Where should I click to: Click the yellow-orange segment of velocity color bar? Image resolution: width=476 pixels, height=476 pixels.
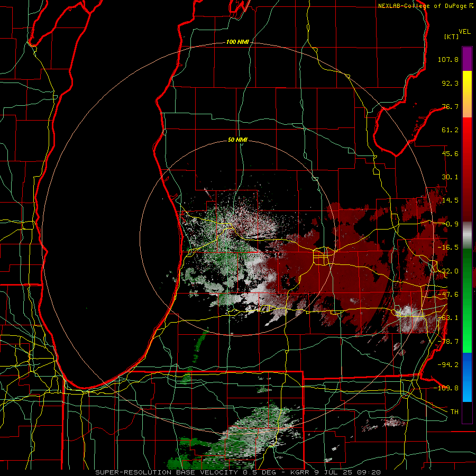tap(467, 94)
